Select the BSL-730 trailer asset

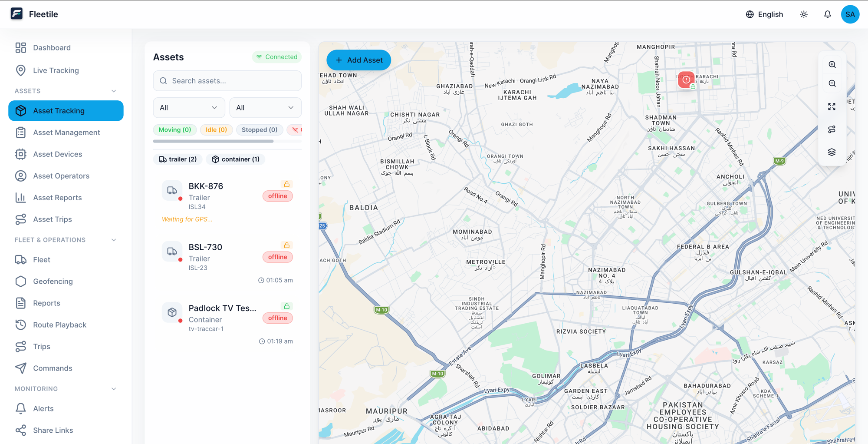click(x=227, y=263)
